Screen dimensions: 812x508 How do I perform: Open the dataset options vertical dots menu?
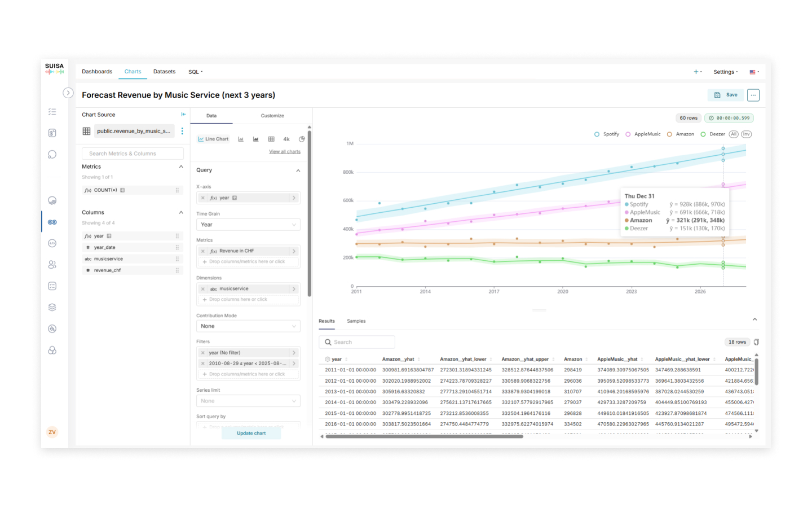point(182,131)
